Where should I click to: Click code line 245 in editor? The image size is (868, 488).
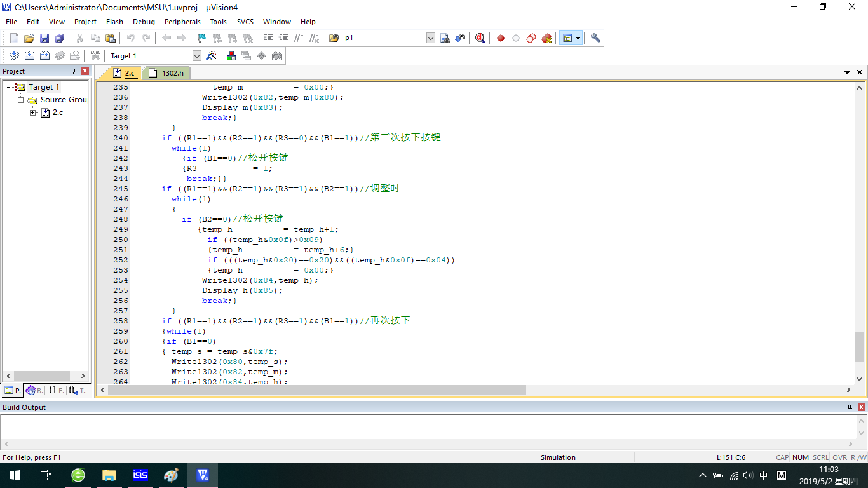280,189
